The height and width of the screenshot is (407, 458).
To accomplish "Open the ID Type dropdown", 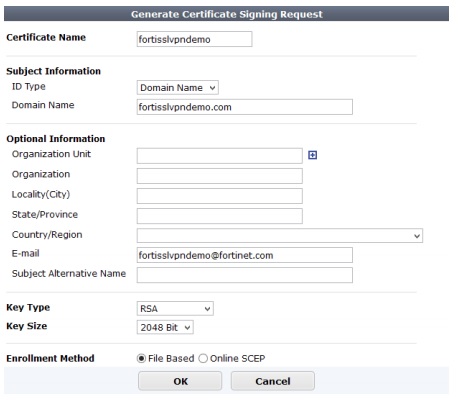I will coord(178,88).
